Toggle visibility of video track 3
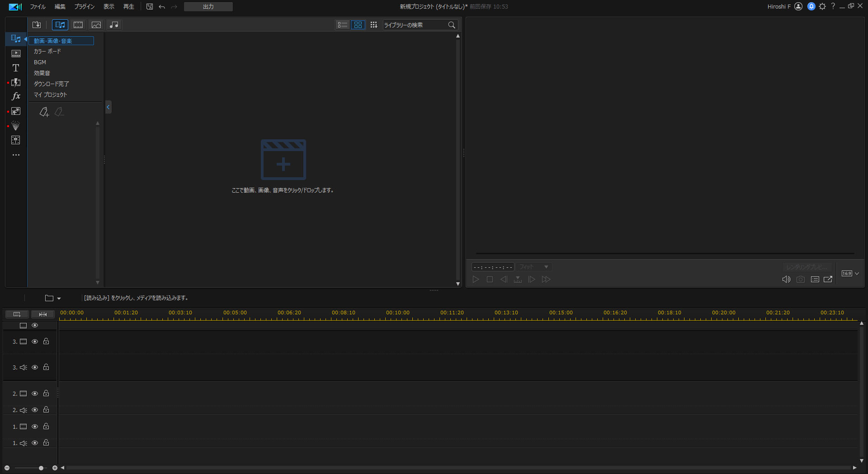This screenshot has height=474, width=868. pos(35,342)
